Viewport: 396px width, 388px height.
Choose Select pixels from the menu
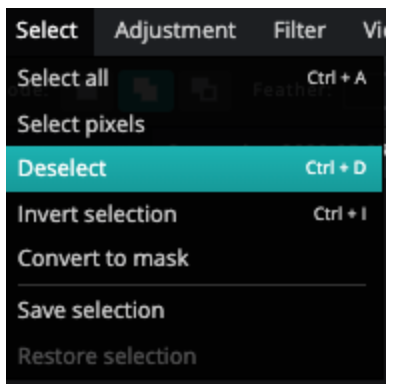click(x=194, y=124)
